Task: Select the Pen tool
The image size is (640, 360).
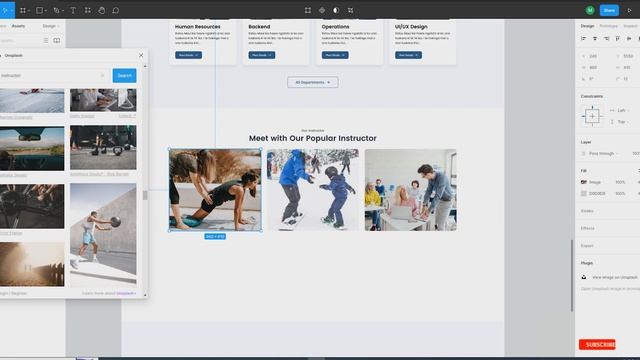Action: coord(56,10)
